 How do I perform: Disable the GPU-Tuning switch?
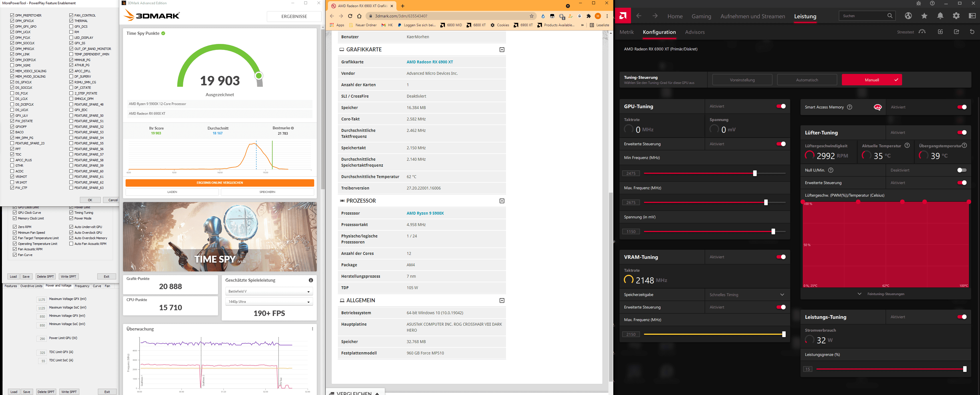pos(781,106)
